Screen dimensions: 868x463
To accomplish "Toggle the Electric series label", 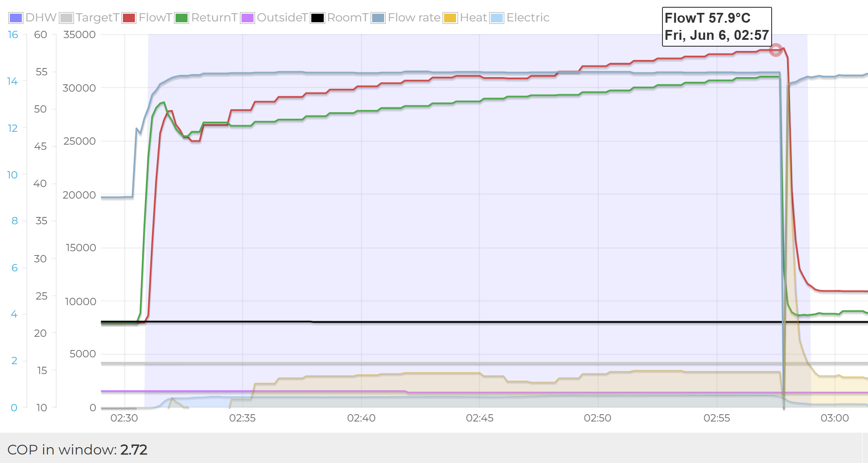I will (x=528, y=18).
